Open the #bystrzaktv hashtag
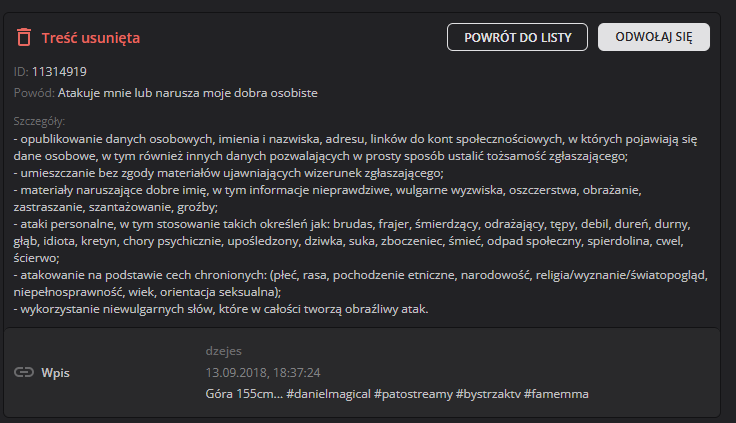The width and height of the screenshot is (736, 423). [487, 393]
